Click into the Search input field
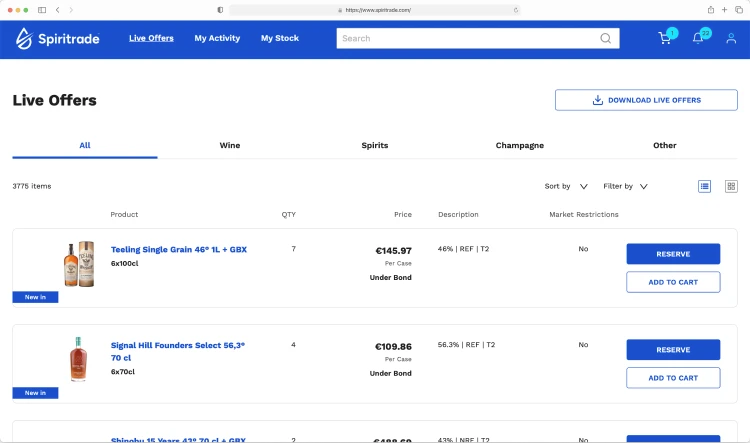The height and width of the screenshot is (443, 750). tap(465, 39)
